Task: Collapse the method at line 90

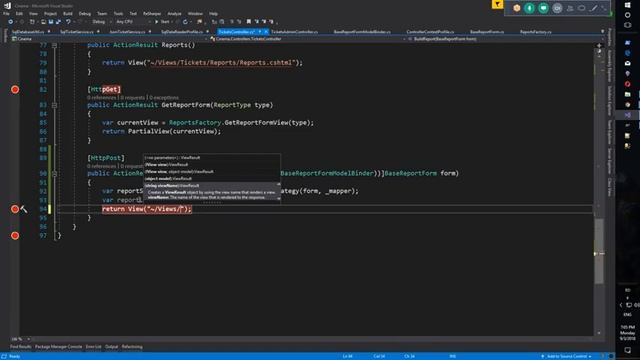Action: (54, 173)
